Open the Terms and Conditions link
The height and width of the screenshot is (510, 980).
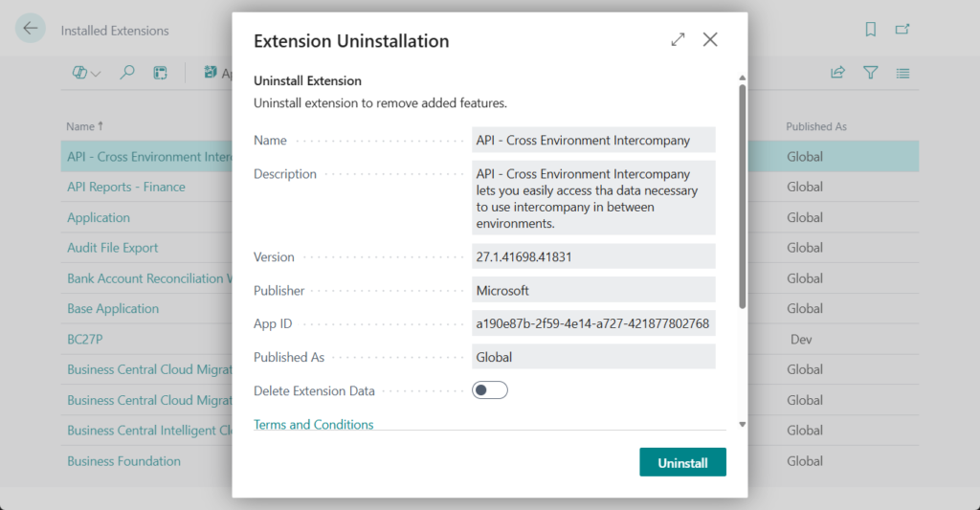(x=313, y=425)
